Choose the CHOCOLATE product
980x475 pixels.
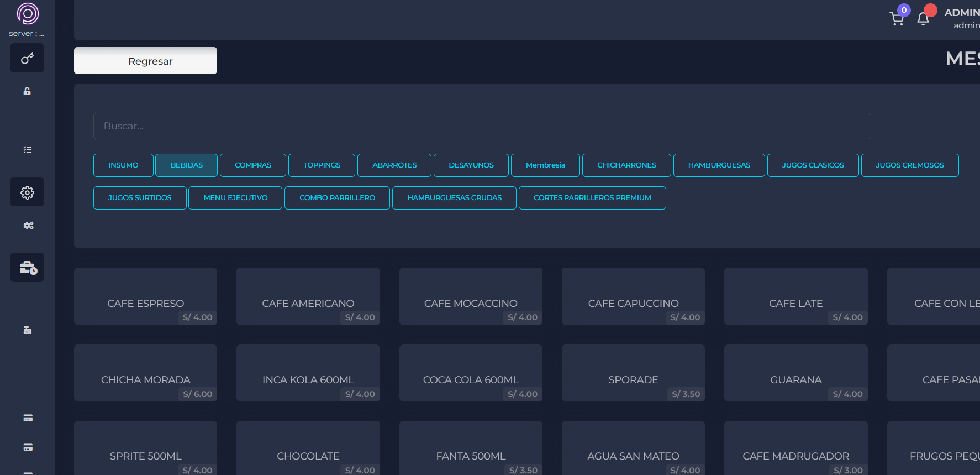(x=308, y=448)
